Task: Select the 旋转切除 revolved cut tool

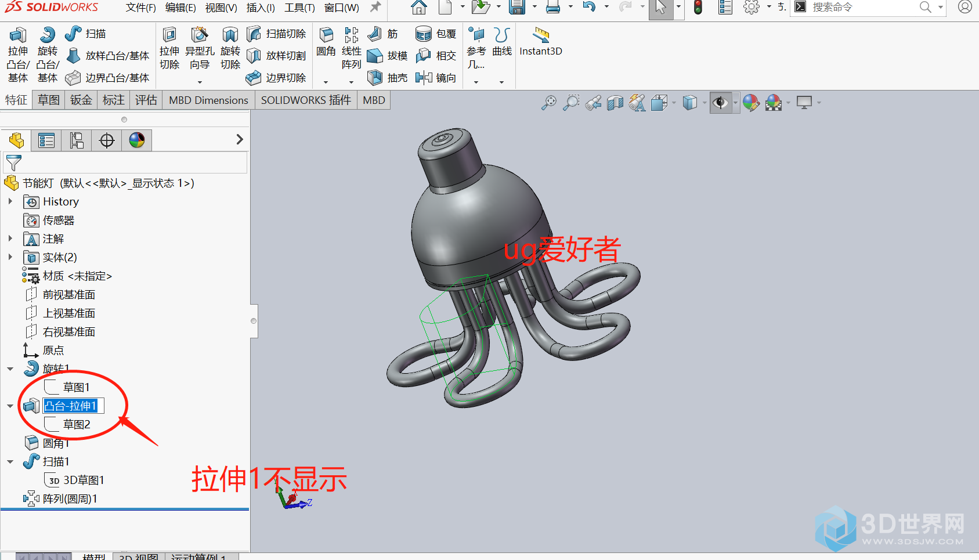Action: (x=230, y=49)
